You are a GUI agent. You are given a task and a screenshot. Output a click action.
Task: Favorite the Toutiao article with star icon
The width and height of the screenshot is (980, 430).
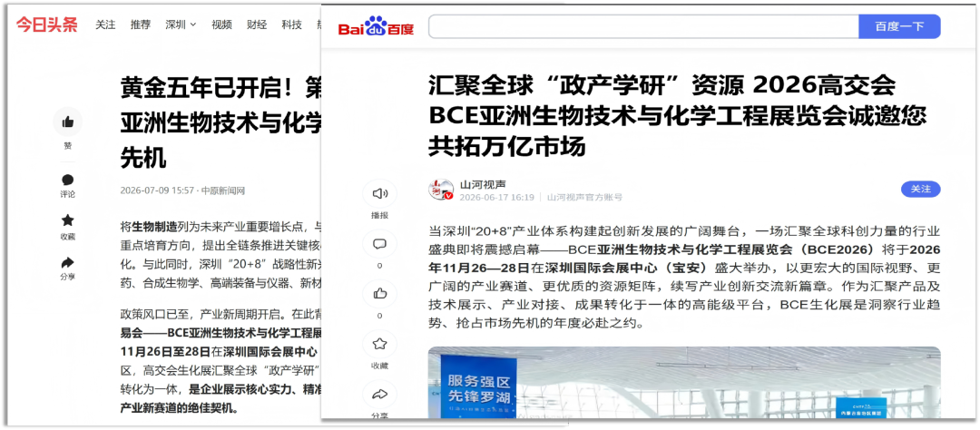pyautogui.click(x=67, y=220)
